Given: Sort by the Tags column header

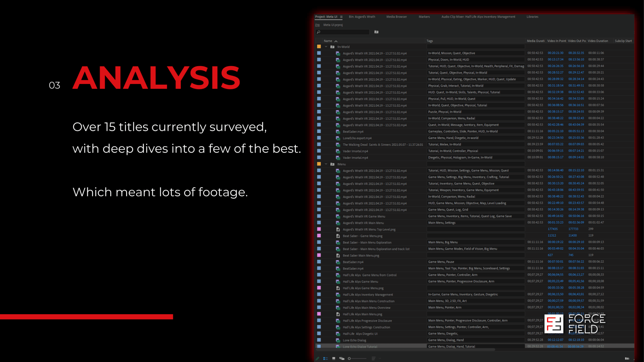Looking at the screenshot, I should click(430, 41).
